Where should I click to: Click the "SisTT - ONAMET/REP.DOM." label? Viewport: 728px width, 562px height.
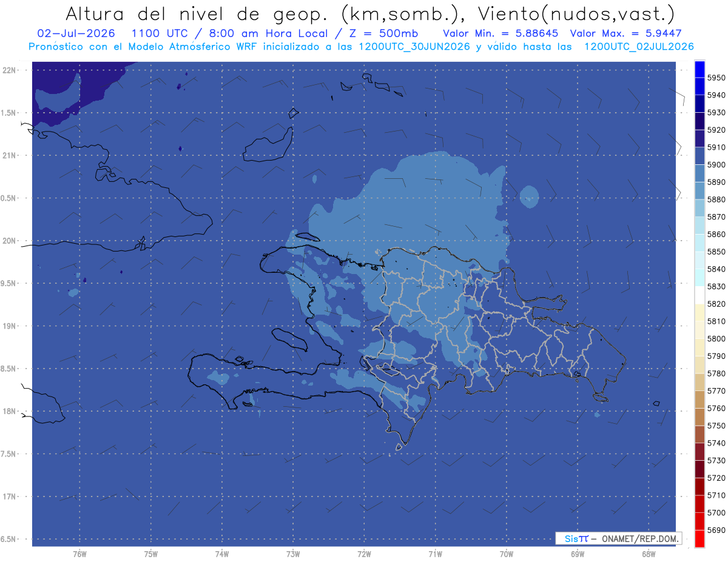point(620,538)
